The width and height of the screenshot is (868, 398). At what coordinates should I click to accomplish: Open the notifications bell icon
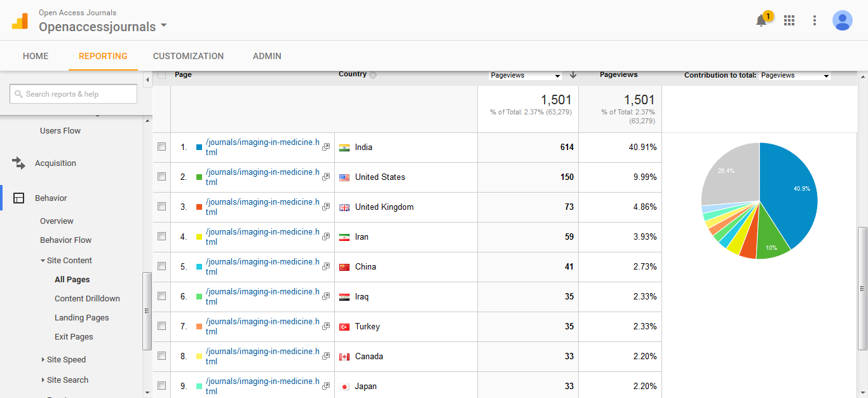click(761, 21)
